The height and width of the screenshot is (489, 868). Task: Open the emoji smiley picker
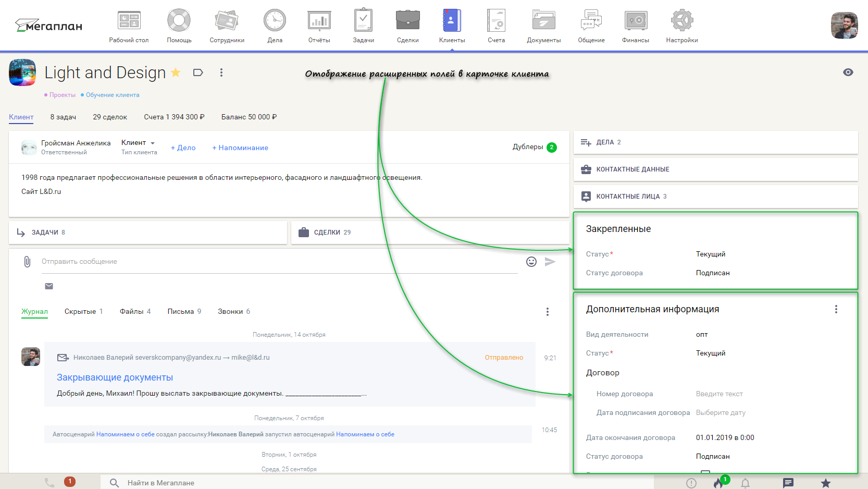coord(531,262)
